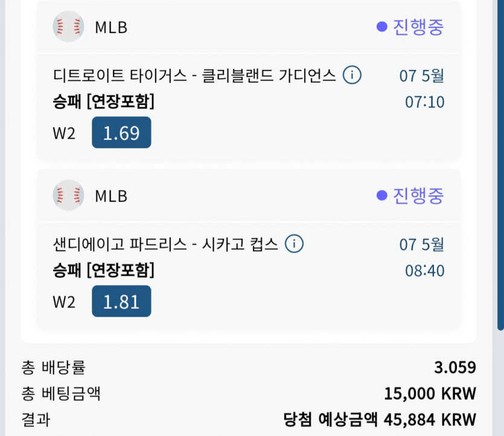Click the total odds value 3.059
The image size is (504, 436).
click(x=455, y=367)
